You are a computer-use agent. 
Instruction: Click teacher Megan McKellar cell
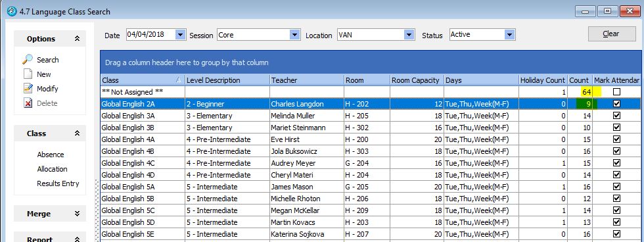306,210
